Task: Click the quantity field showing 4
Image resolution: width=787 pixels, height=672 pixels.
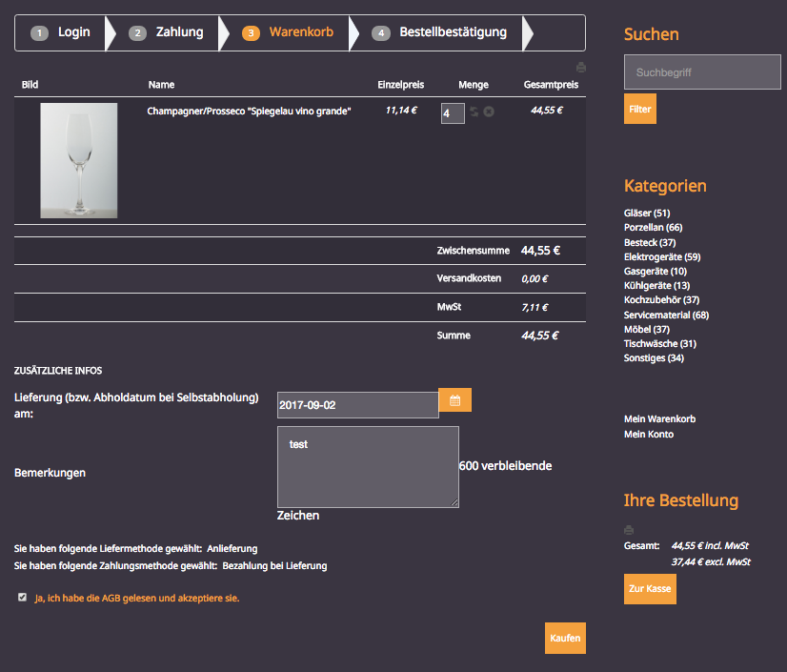Action: [453, 113]
